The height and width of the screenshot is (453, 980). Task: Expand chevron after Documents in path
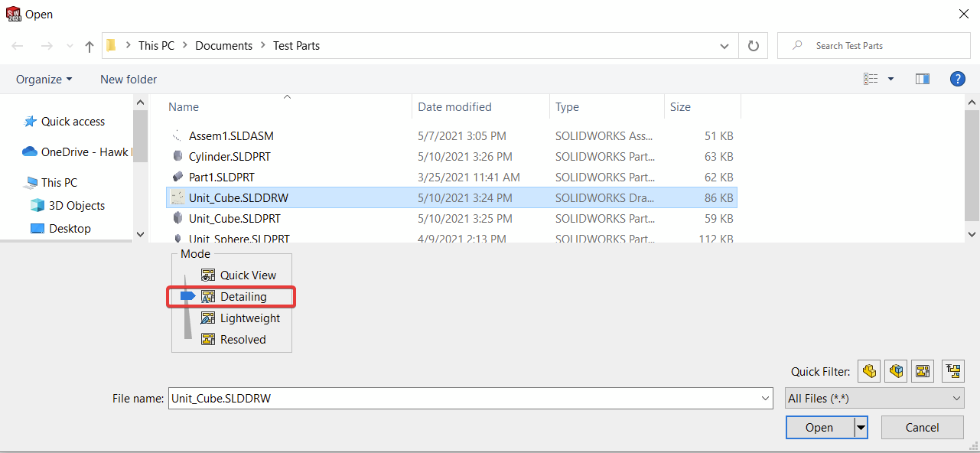pos(262,46)
